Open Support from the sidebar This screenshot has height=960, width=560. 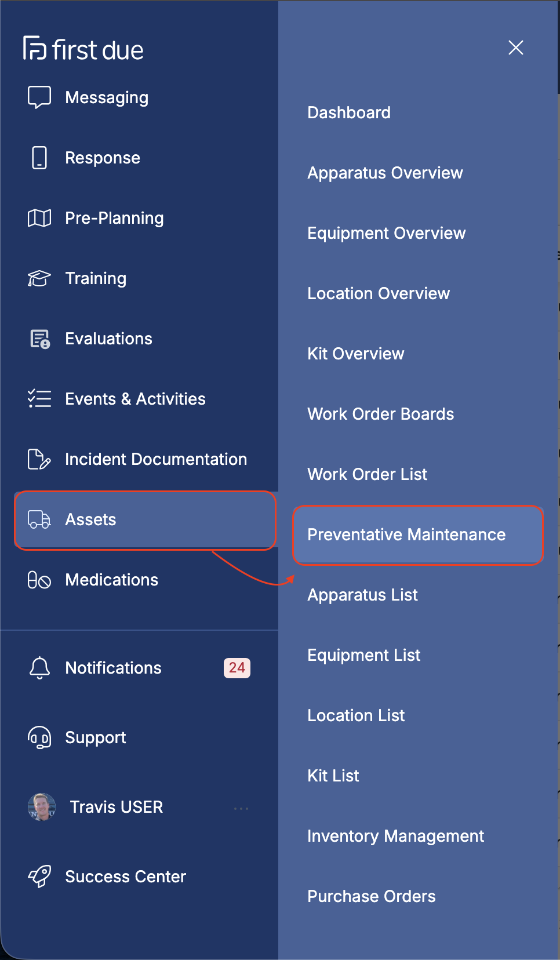[x=96, y=737]
